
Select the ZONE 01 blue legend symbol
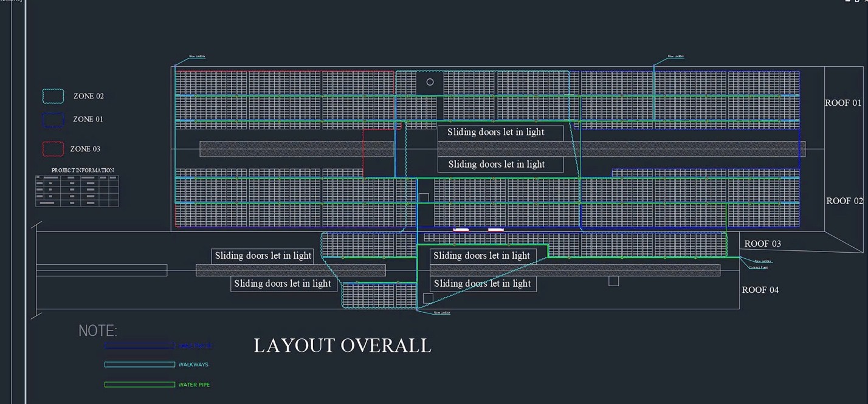pyautogui.click(x=53, y=120)
